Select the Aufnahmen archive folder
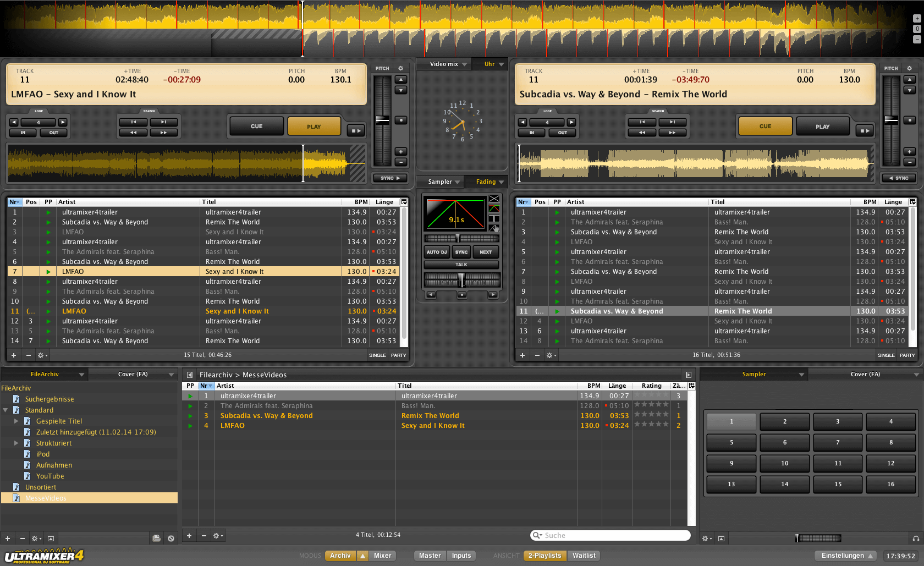Viewport: 924px width, 566px height. [x=54, y=465]
